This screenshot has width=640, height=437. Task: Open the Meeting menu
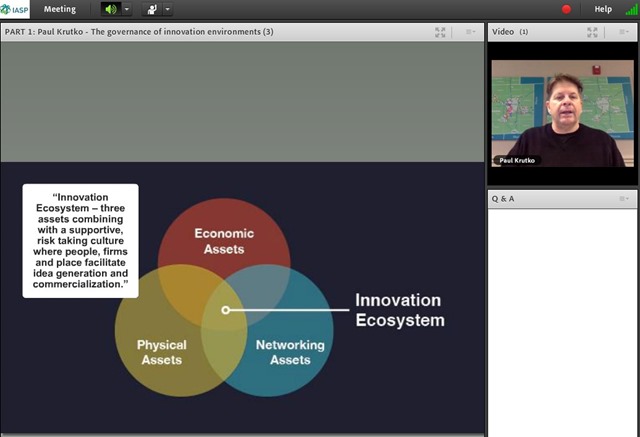pyautogui.click(x=60, y=9)
